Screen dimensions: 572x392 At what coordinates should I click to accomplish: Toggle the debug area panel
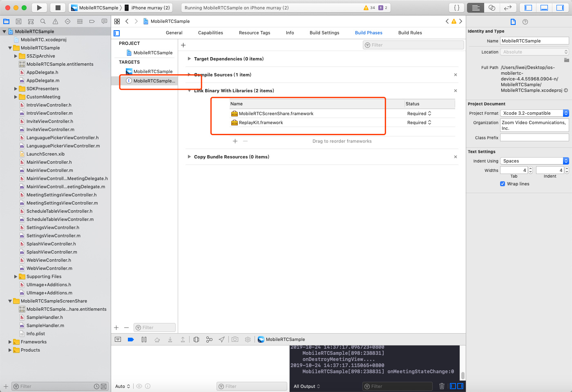544,8
